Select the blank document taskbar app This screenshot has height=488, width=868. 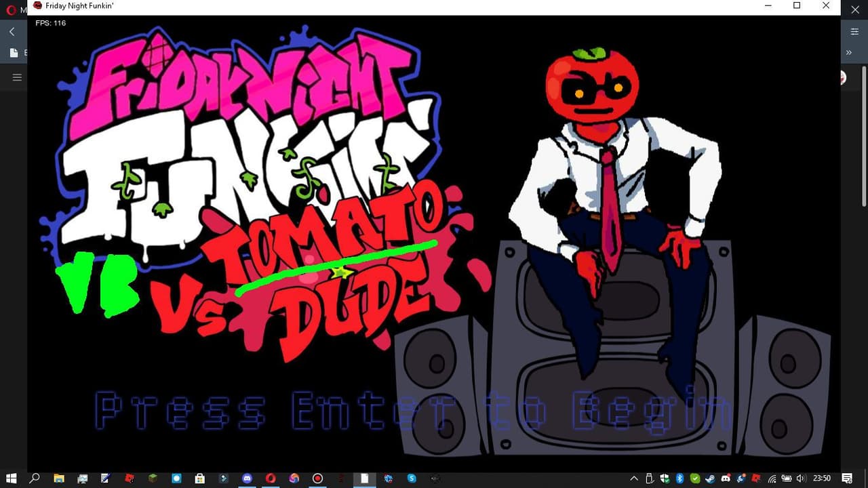tap(364, 479)
